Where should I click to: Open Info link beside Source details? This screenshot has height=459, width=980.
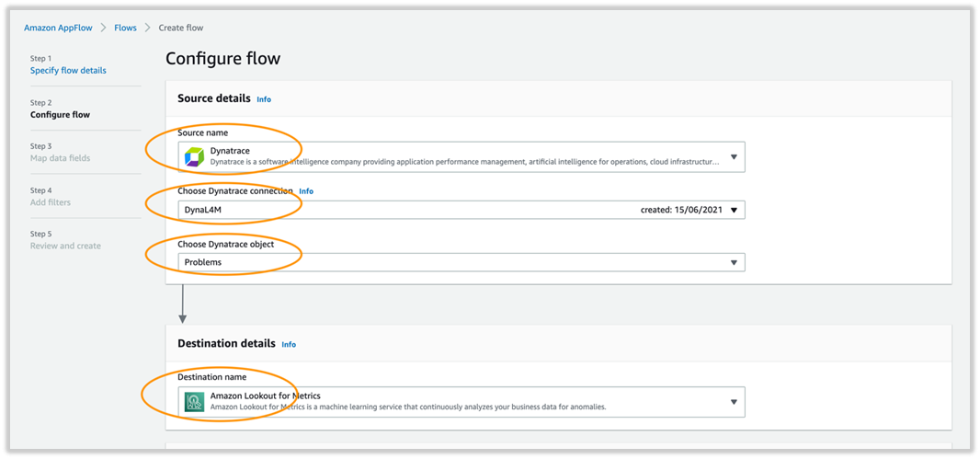coord(264,99)
